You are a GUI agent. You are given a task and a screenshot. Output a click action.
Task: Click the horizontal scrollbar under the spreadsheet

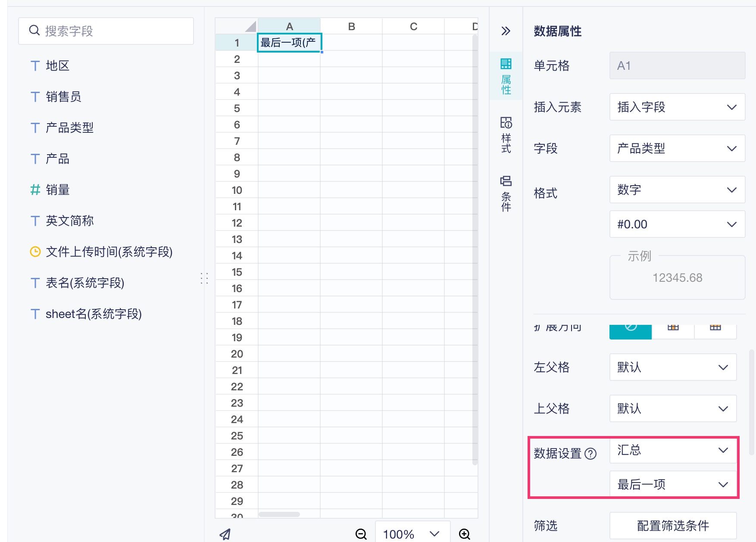click(279, 514)
